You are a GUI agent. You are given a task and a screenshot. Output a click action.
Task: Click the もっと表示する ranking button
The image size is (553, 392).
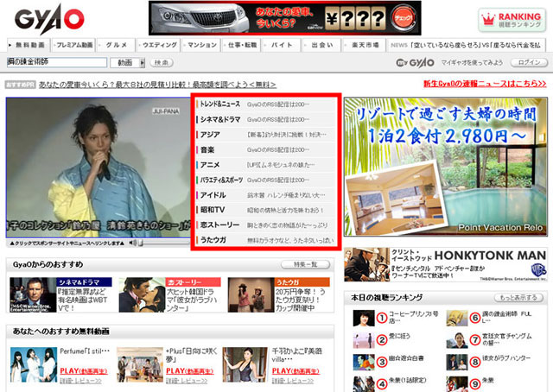tap(518, 298)
